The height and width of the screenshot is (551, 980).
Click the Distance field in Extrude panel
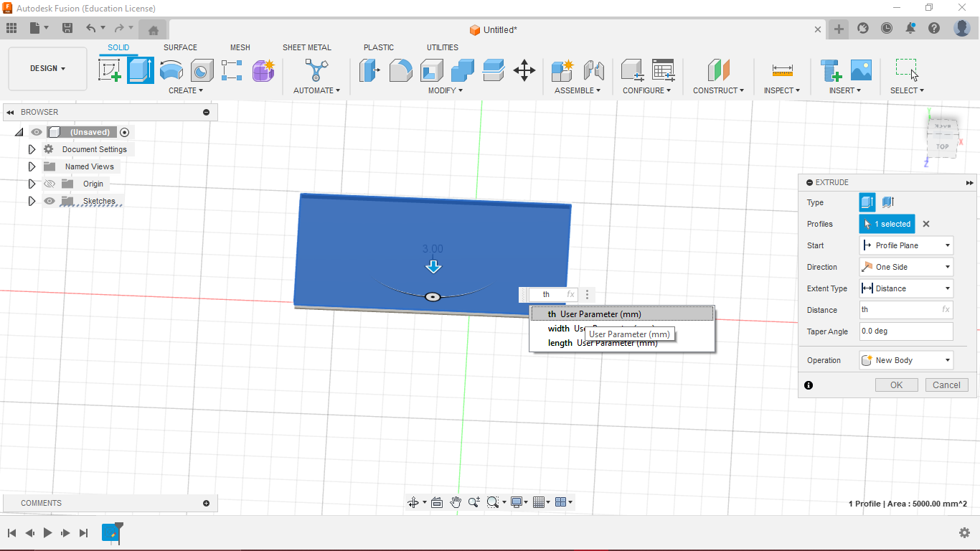click(906, 310)
